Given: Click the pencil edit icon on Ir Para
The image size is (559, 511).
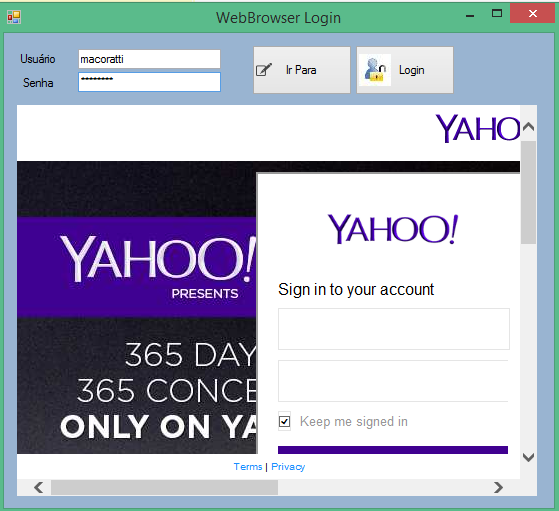Looking at the screenshot, I should 264,70.
